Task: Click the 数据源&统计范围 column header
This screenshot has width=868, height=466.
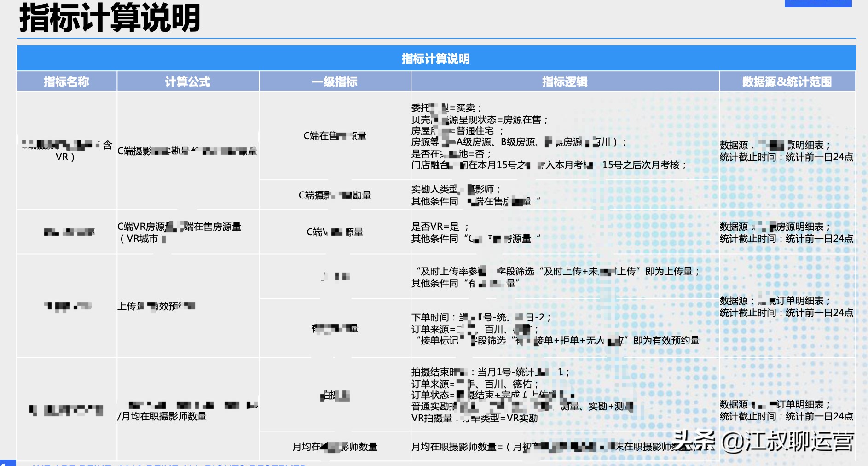Action: coord(787,82)
